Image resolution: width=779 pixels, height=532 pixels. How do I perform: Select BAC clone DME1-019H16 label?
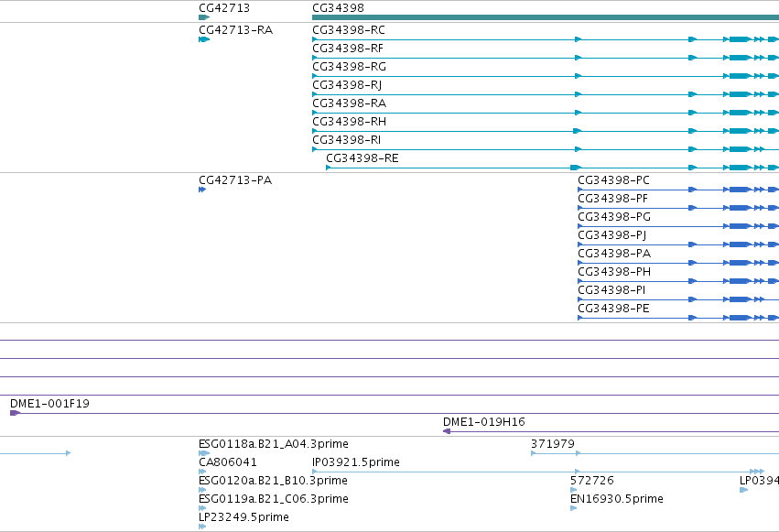pyautogui.click(x=484, y=422)
